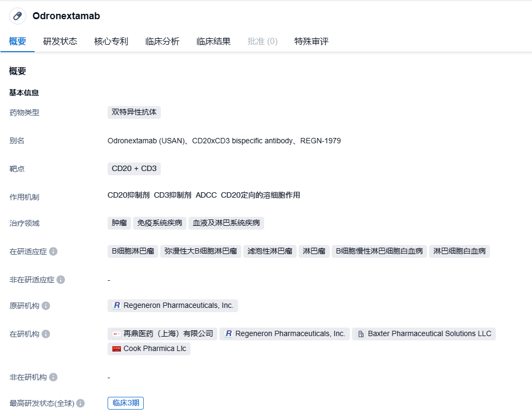Select the 临床结果 tab
Screen dimensions: 532x416
coord(214,42)
